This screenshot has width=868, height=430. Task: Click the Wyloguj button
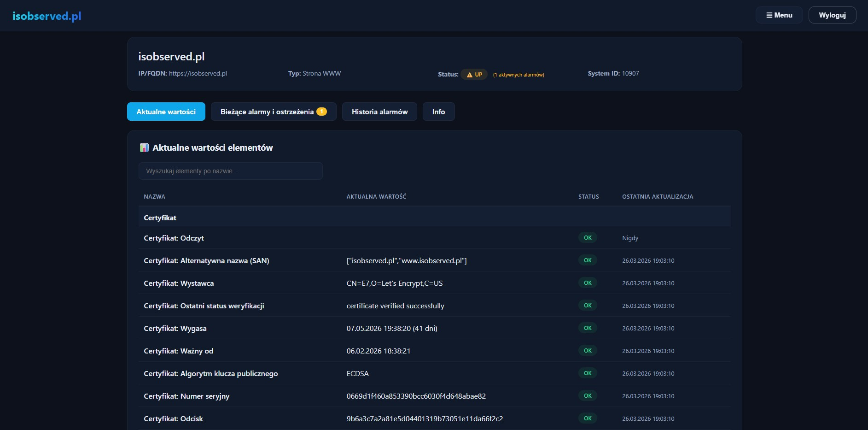coord(832,15)
